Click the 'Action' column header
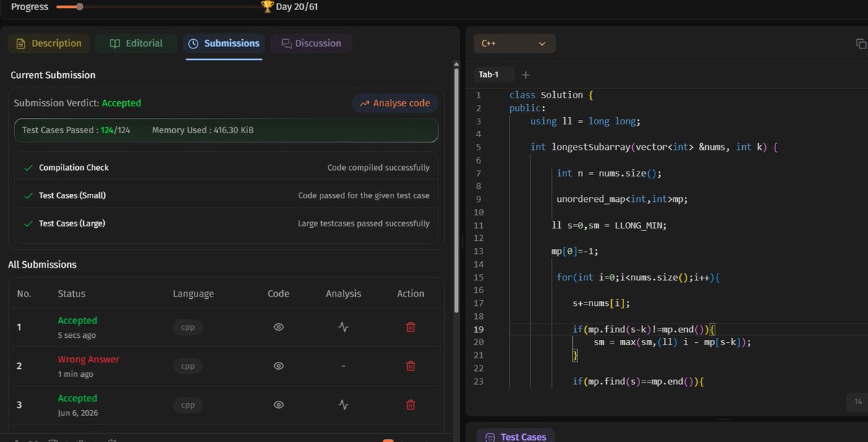 [x=410, y=294]
